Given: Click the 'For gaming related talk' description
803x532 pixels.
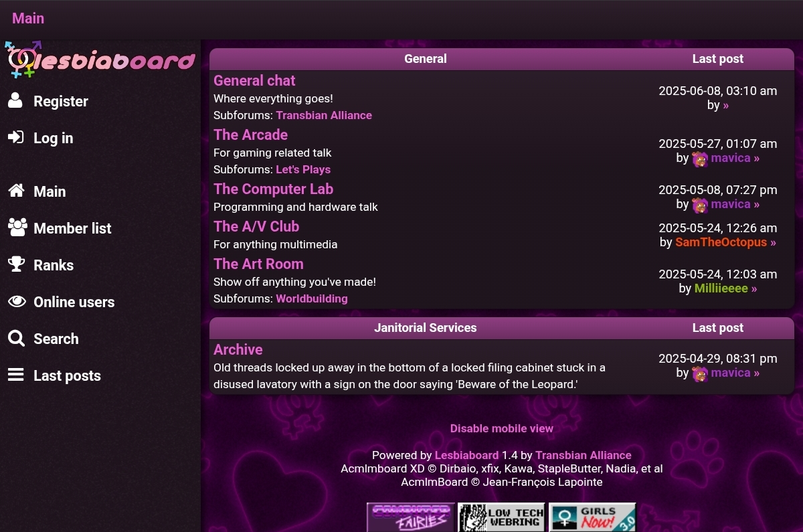Looking at the screenshot, I should pos(272,153).
